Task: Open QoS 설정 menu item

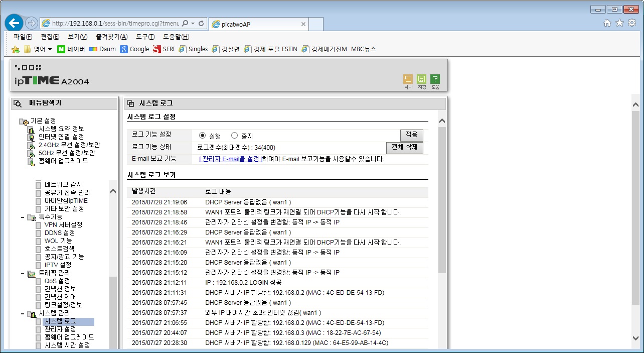Action: coord(57,281)
